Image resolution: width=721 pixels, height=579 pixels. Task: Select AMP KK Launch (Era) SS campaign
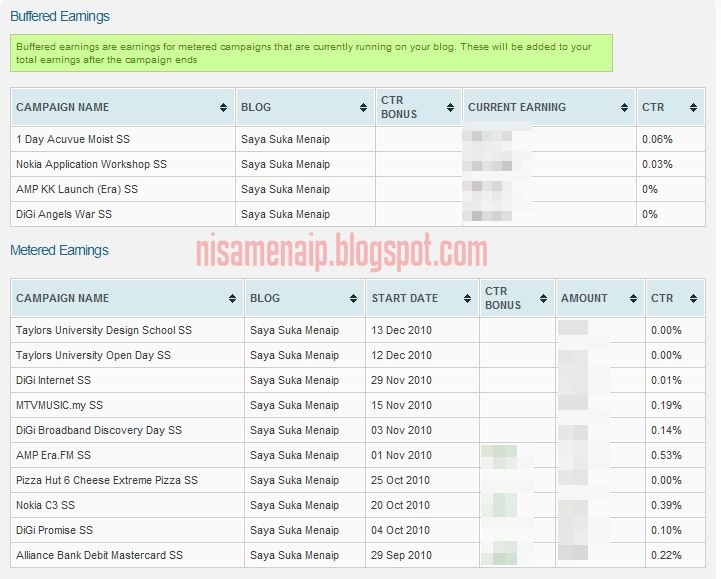tap(77, 189)
